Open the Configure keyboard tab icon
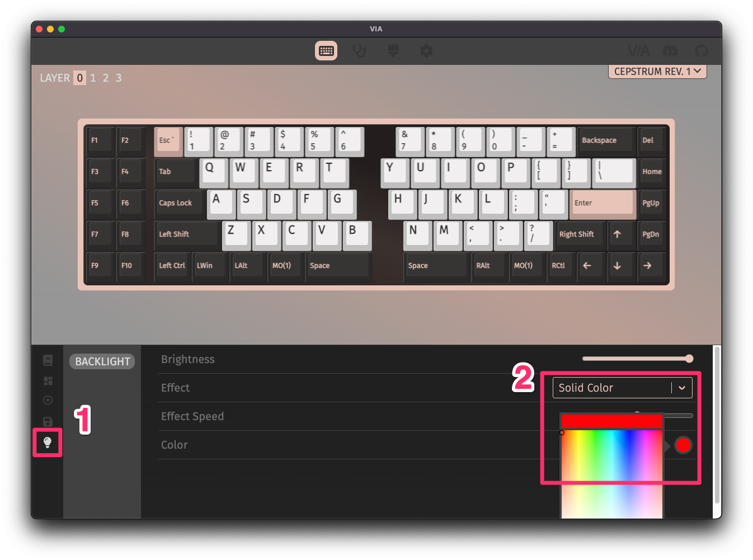753x560 pixels. tap(326, 51)
